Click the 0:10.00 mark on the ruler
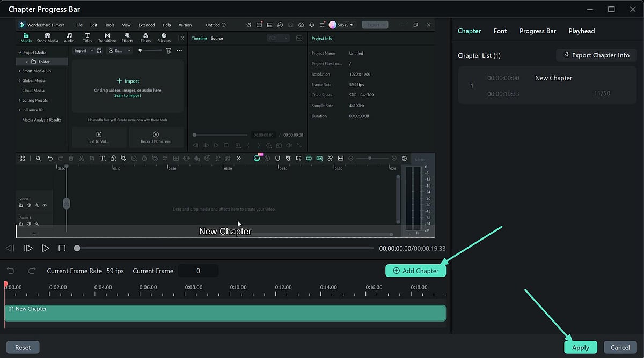This screenshot has width=644, height=358. [x=238, y=287]
